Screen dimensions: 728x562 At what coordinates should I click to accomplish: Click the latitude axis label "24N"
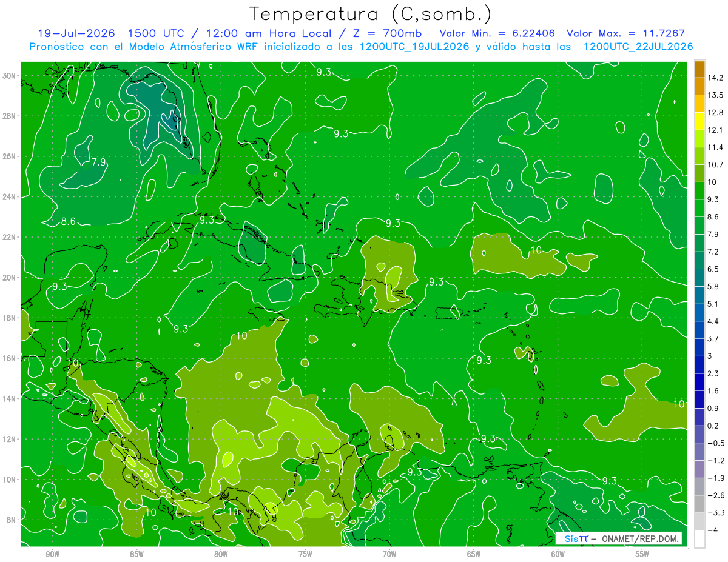point(10,197)
